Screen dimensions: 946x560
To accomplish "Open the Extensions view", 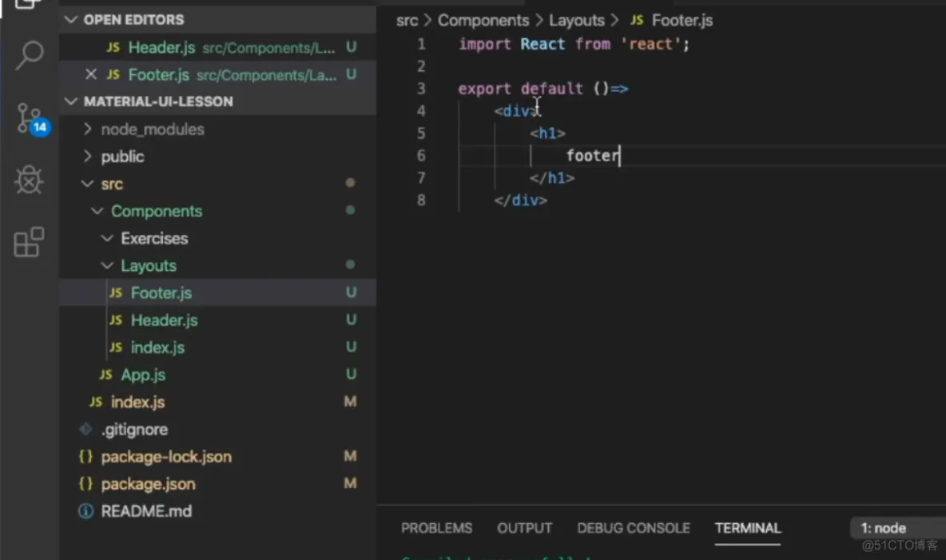I will (x=30, y=243).
